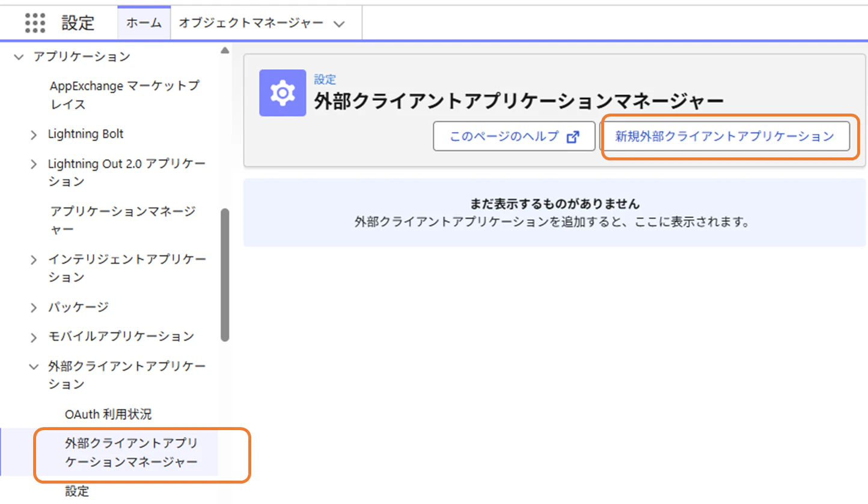Click the page title 外部クライアントアプリケーションマネージャー

point(519,102)
